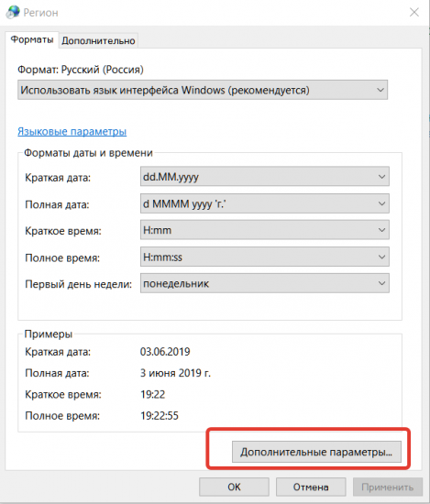Open the Первый день недели dropdown
This screenshot has height=504, width=430.
265,283
